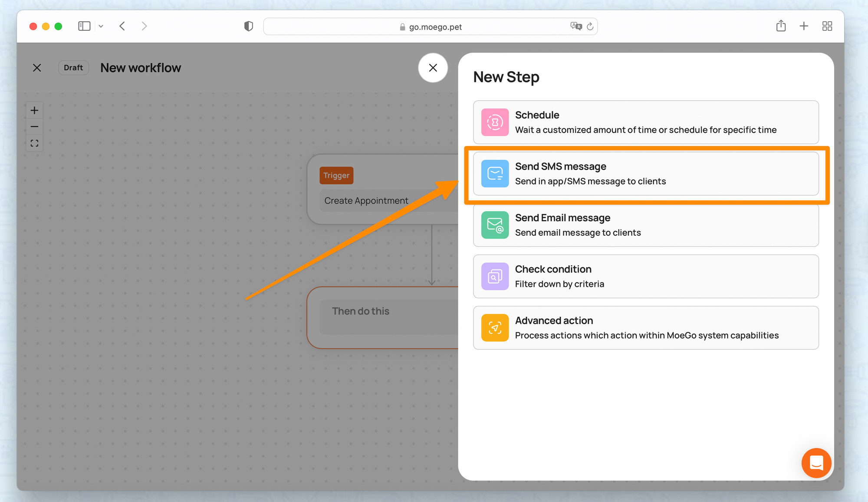Viewport: 868px width, 502px height.
Task: Click the purple Check condition icon
Action: 495,276
